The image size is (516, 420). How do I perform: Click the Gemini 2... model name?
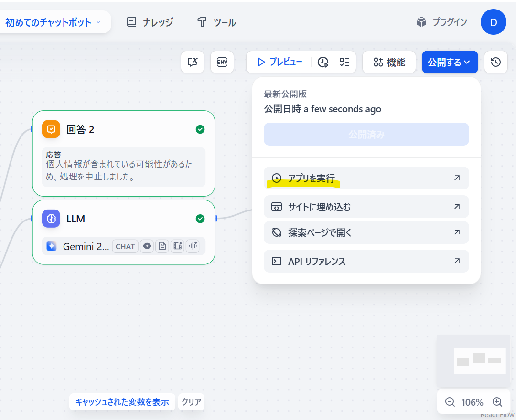pyautogui.click(x=86, y=246)
